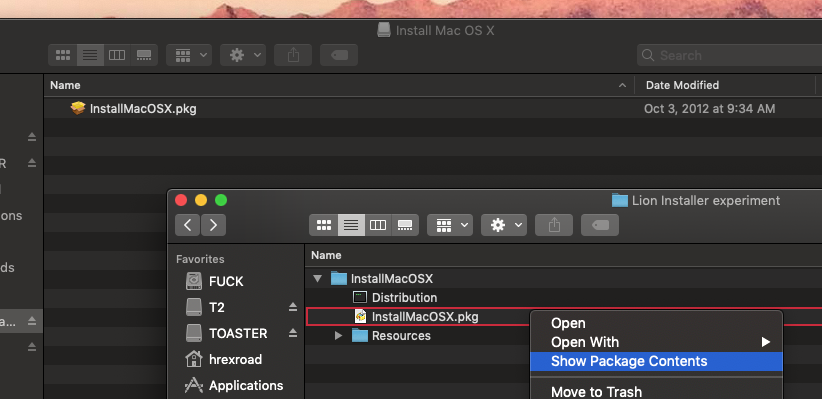822x399 pixels.
Task: Click share button in Install Mac OS X window
Action: pyautogui.click(x=293, y=55)
